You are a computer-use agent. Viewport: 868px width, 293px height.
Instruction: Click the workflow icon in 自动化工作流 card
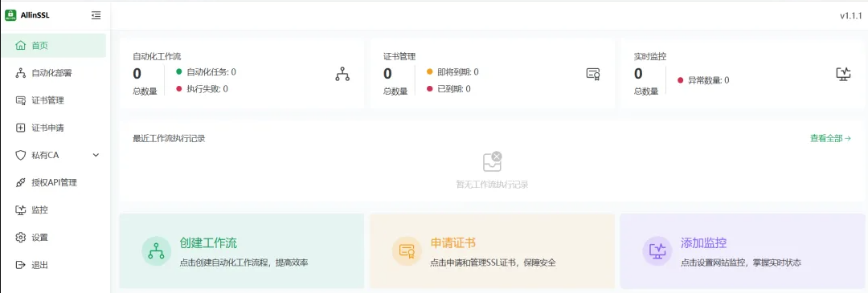point(342,74)
